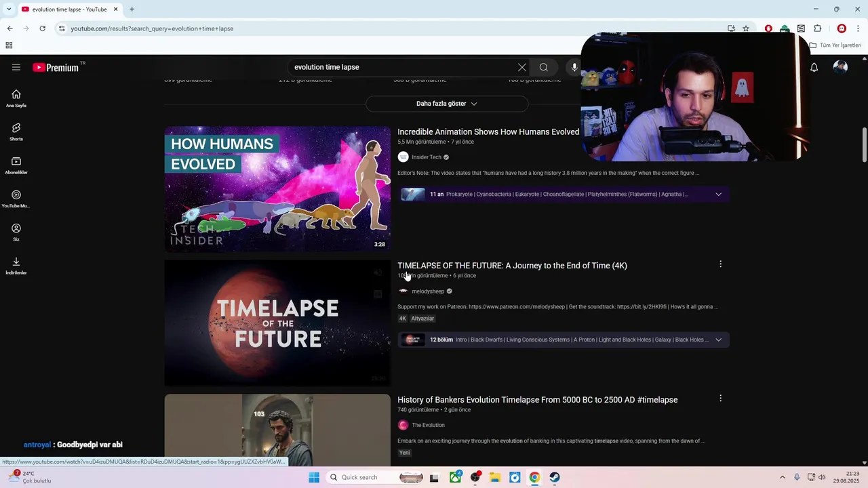Open the red ghost Chrome profile

tap(842, 28)
